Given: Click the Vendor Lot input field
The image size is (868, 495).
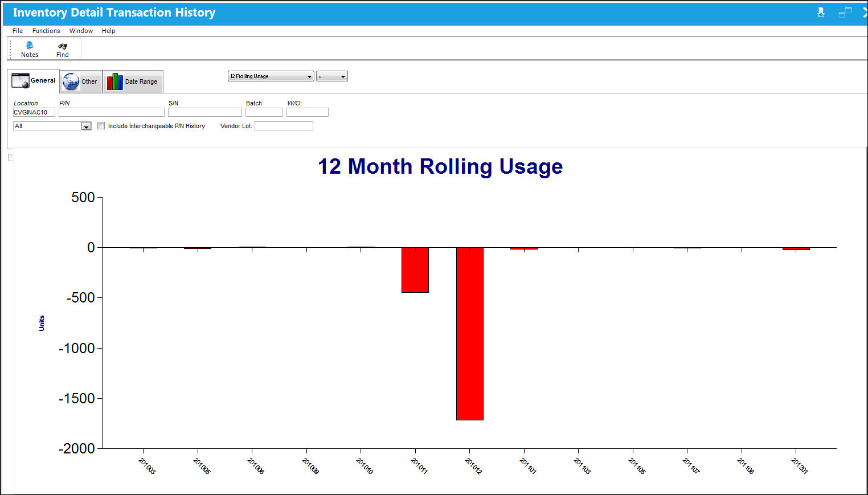Looking at the screenshot, I should click(x=284, y=126).
